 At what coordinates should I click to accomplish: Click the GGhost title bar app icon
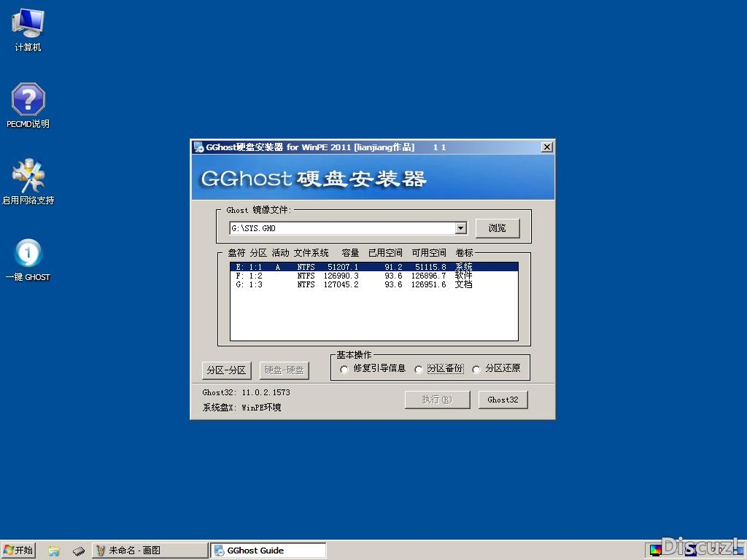pyautogui.click(x=198, y=147)
